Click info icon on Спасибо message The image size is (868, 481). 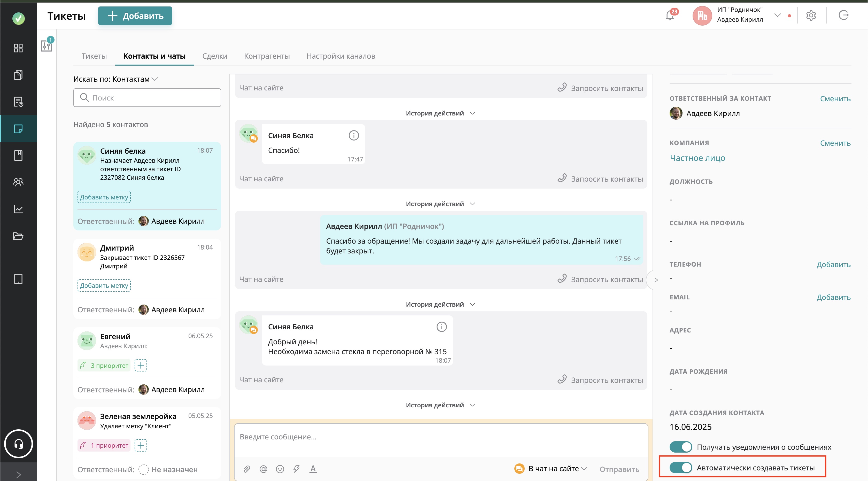[x=353, y=135]
